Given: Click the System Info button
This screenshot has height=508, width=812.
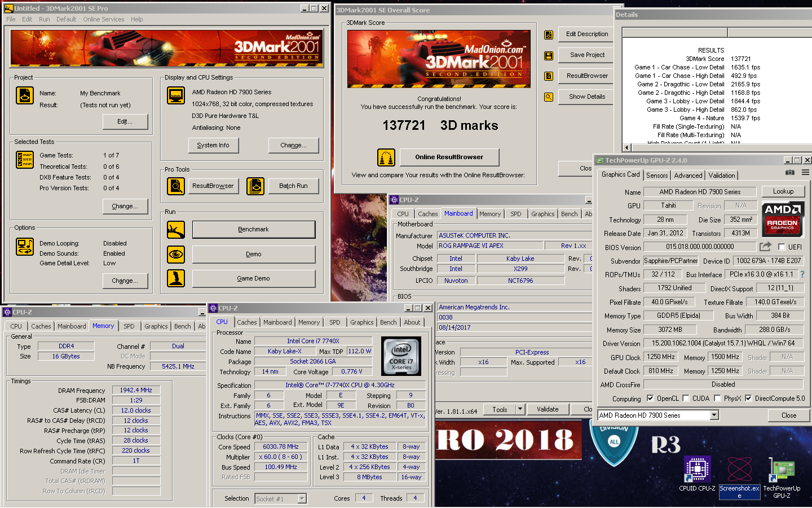Looking at the screenshot, I should coord(213,145).
